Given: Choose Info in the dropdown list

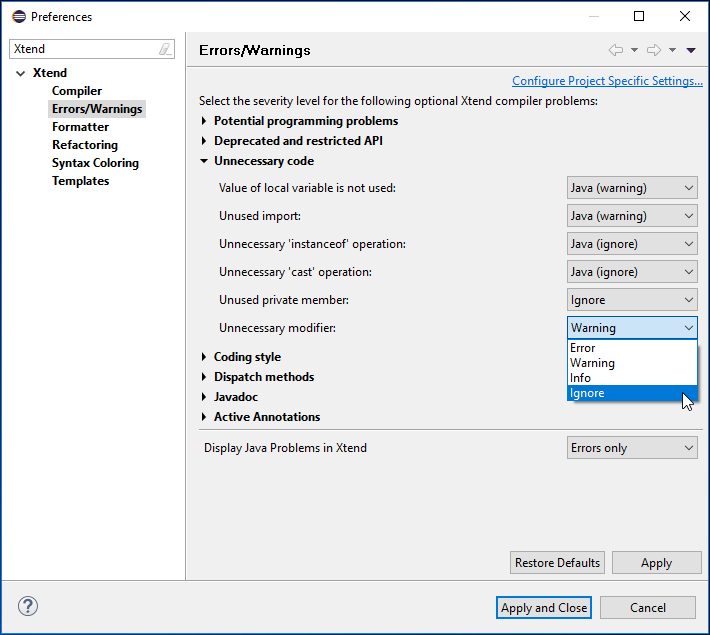Looking at the screenshot, I should click(x=632, y=378).
